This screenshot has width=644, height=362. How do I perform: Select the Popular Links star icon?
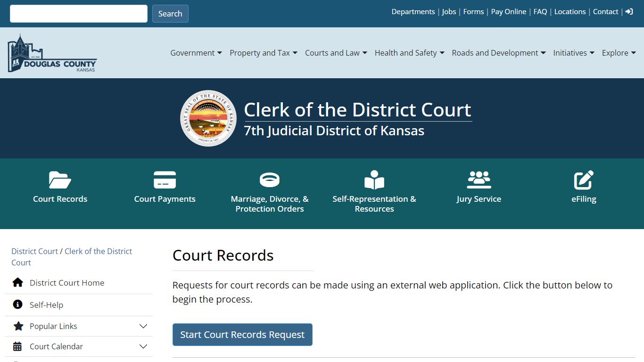[18, 326]
